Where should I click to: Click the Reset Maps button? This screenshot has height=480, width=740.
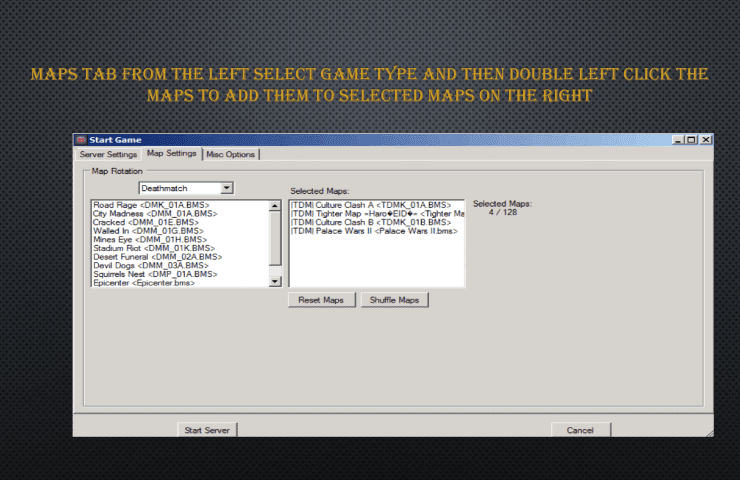[x=321, y=300]
